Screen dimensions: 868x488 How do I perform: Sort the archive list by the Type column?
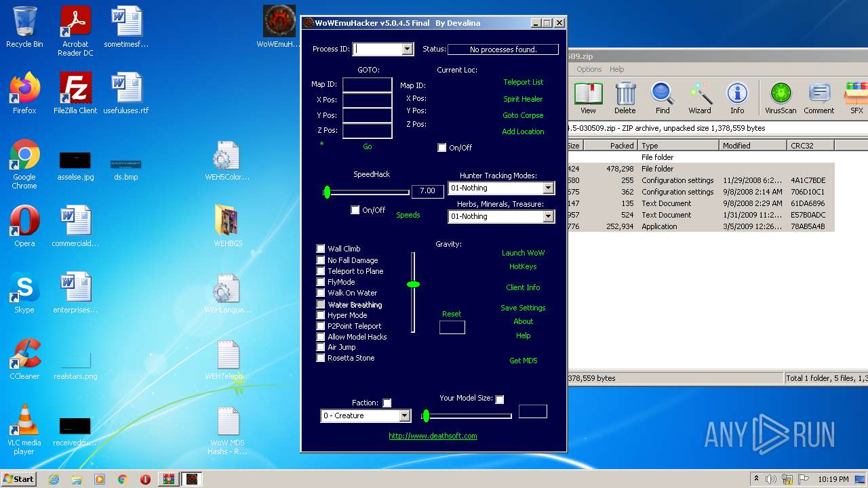pos(677,145)
